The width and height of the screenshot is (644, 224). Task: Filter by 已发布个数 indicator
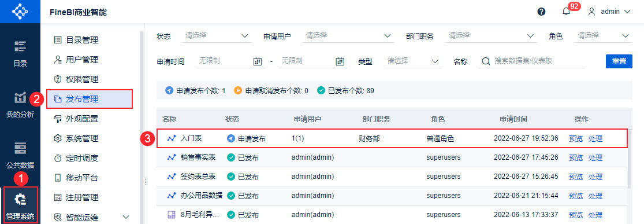coord(345,91)
